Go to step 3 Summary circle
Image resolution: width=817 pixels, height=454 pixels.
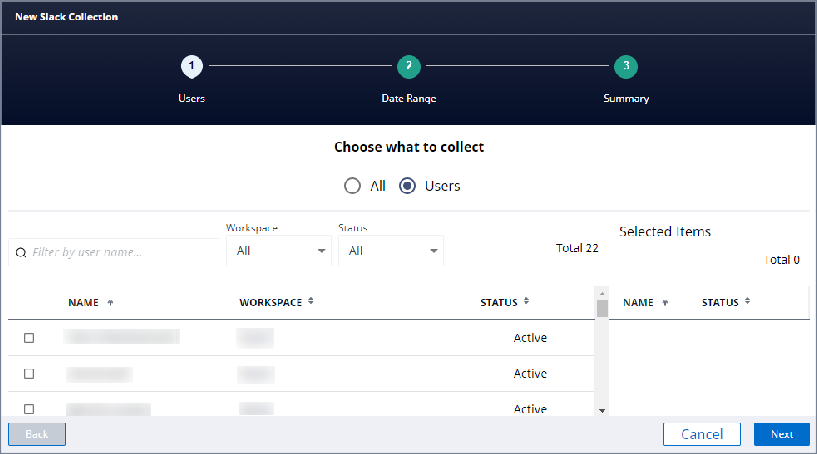[x=626, y=67]
